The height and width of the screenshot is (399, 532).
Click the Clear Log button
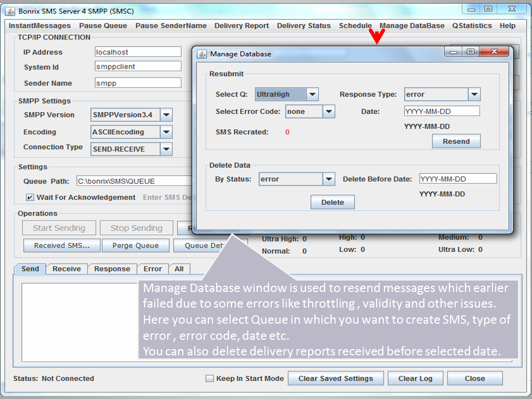[415, 378]
